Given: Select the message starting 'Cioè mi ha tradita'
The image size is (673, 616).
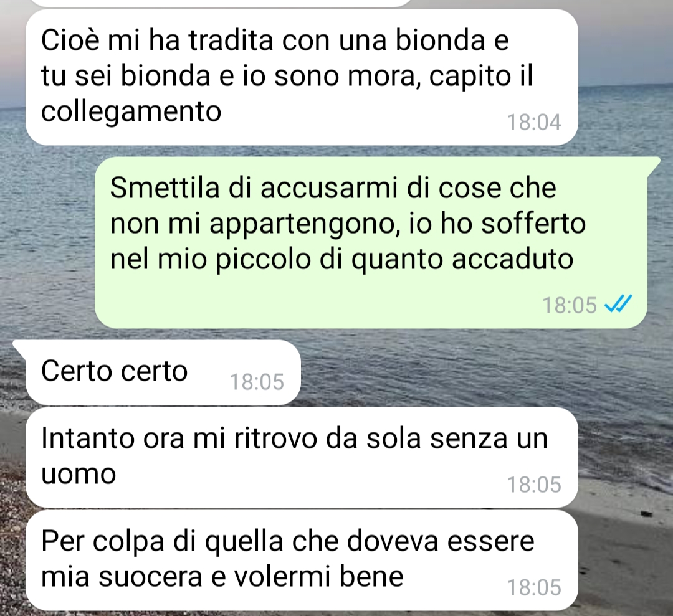Looking at the screenshot, I should pos(302,77).
